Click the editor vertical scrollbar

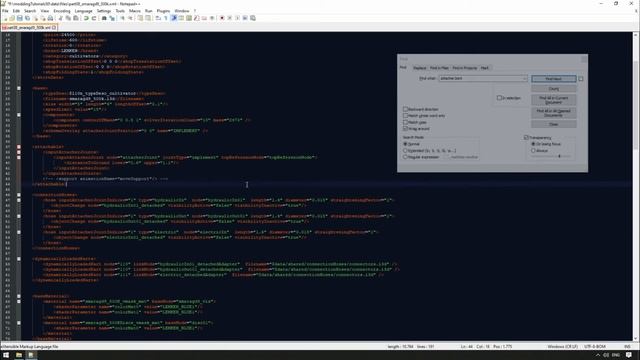point(636,186)
